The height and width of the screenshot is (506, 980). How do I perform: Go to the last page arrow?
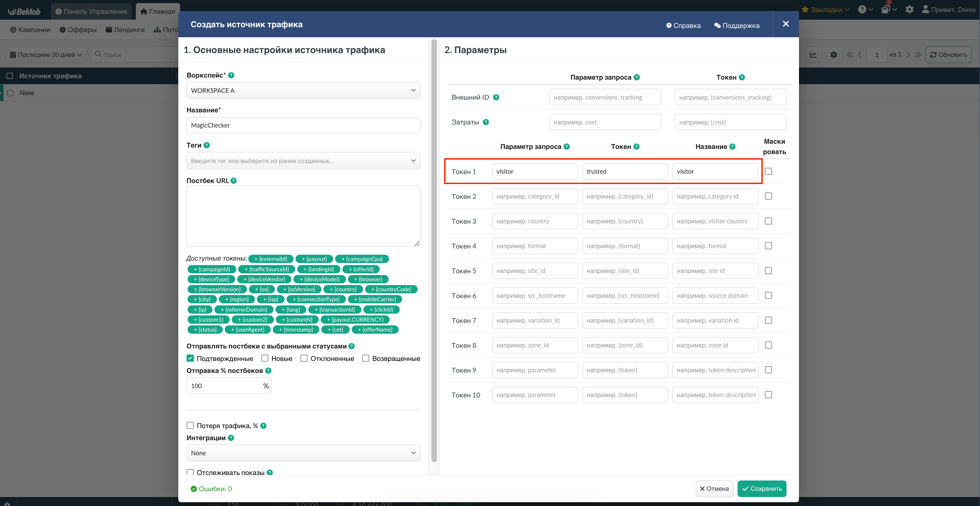918,55
